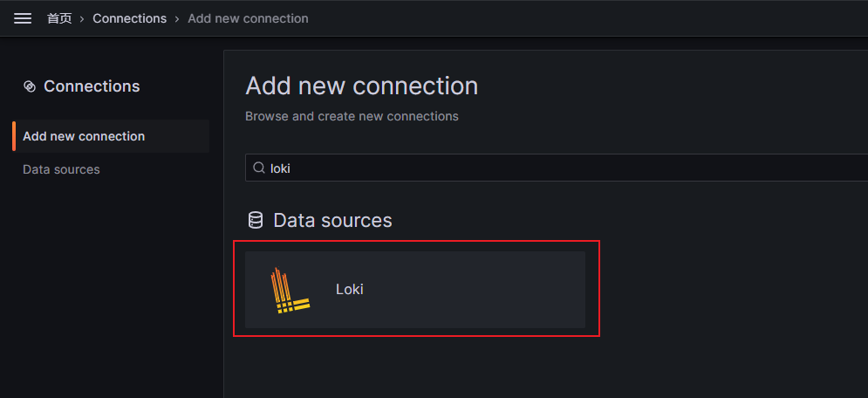Select Add new connection in the sidebar

[x=84, y=136]
